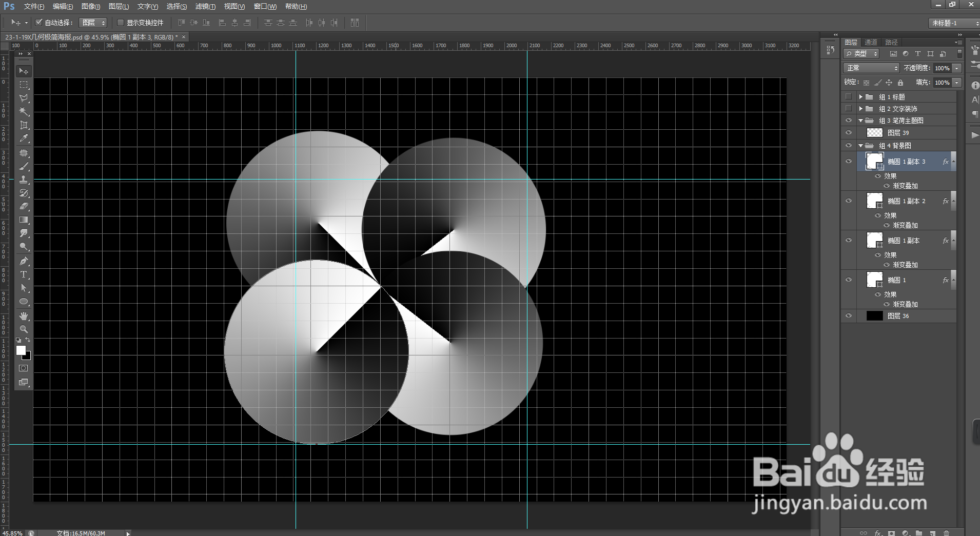980x536 pixels.
Task: Click the Auto-Align Layers icon in options bar
Action: tap(355, 23)
